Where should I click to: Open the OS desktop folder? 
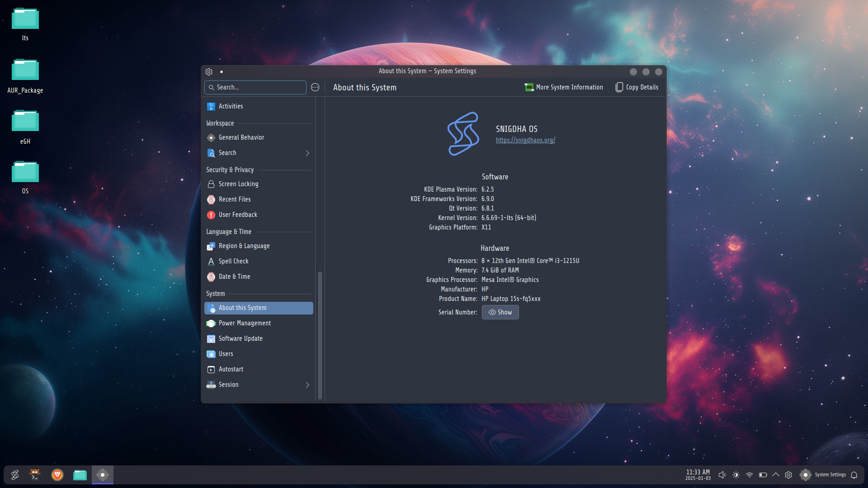click(25, 178)
